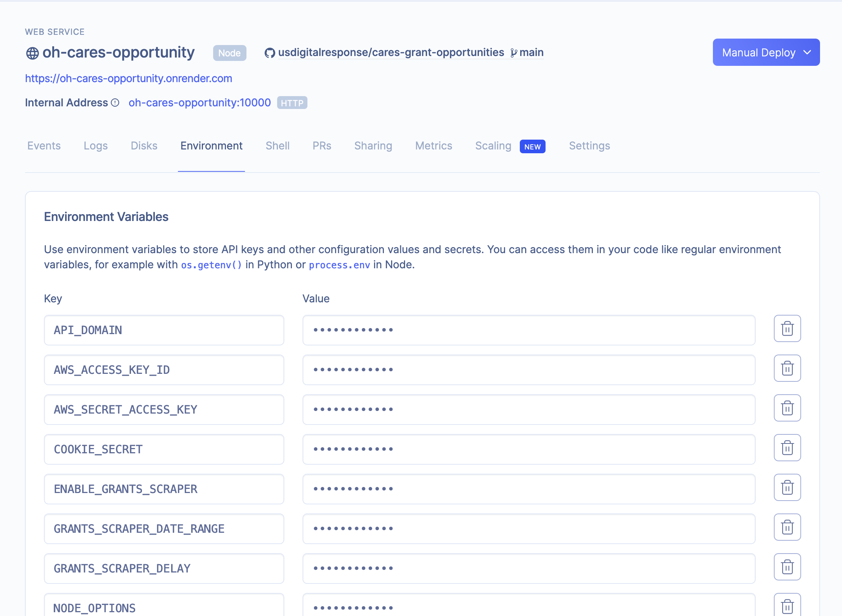The image size is (842, 616).
Task: Select the Shell tab
Action: coord(277,146)
